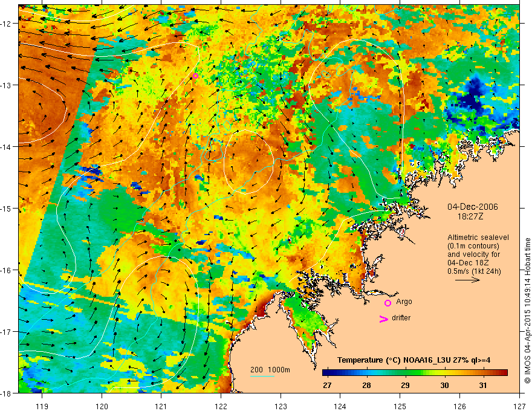
Task: Click the vertical IMOS copyright timestamp text
Action: point(527,311)
